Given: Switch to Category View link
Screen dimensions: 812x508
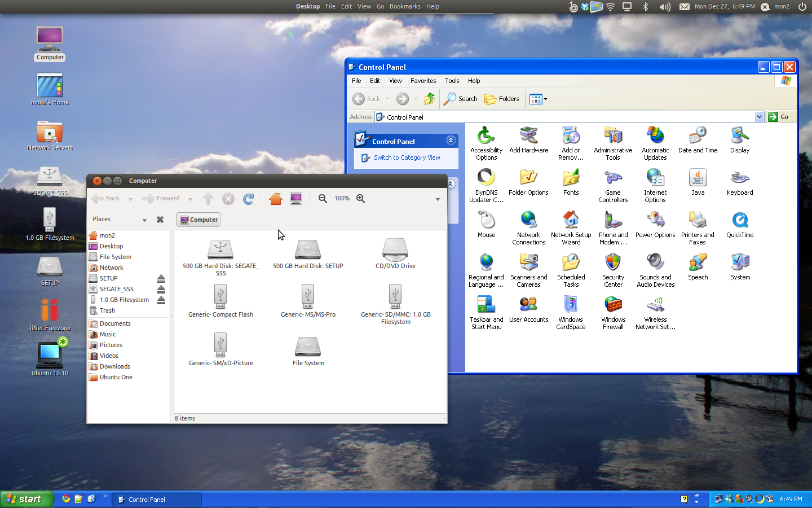Looking at the screenshot, I should [x=407, y=157].
